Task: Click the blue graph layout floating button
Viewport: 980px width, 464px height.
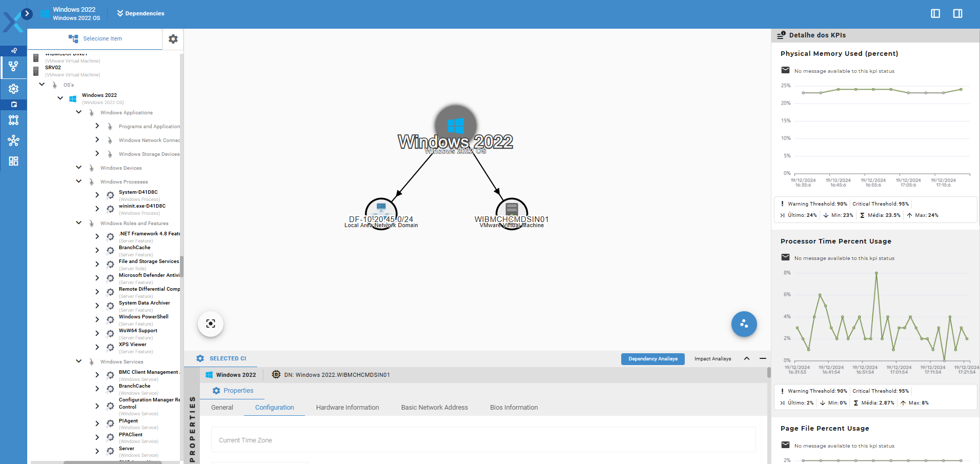Action: click(x=744, y=324)
